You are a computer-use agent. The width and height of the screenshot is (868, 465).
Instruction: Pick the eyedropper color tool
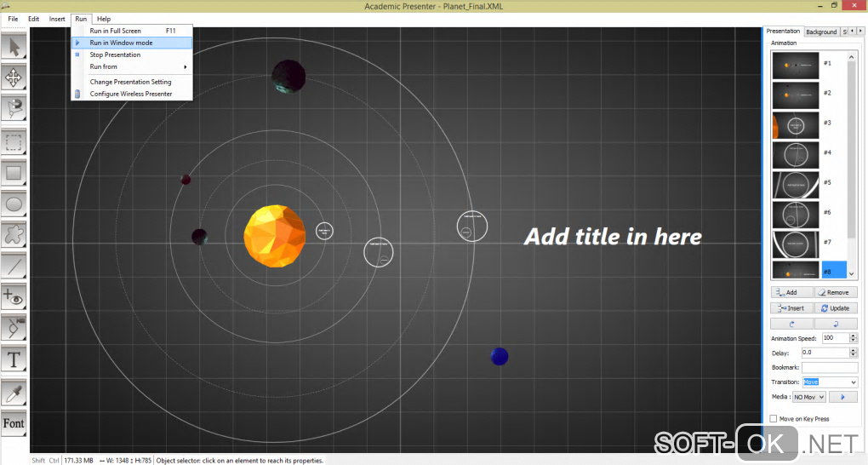coord(14,393)
